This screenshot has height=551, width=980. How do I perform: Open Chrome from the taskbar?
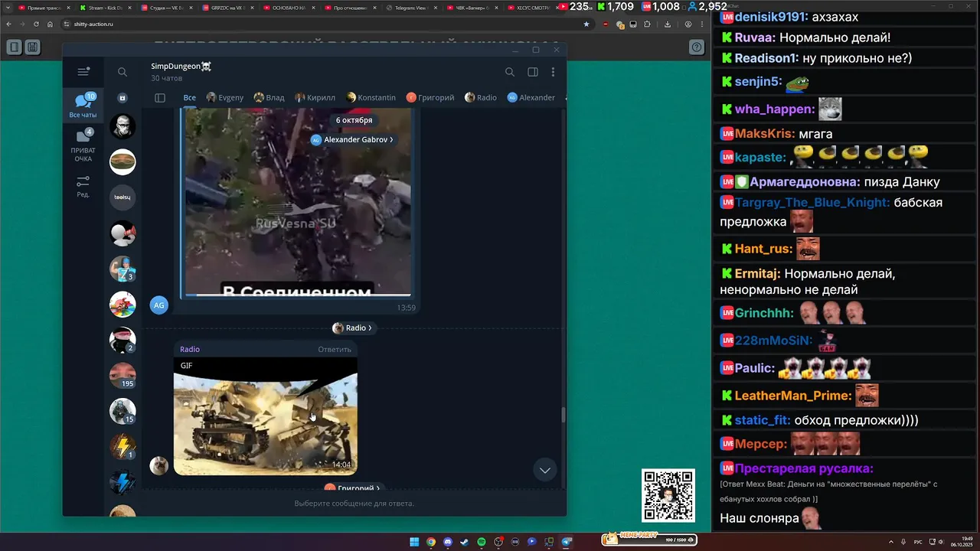pos(431,542)
